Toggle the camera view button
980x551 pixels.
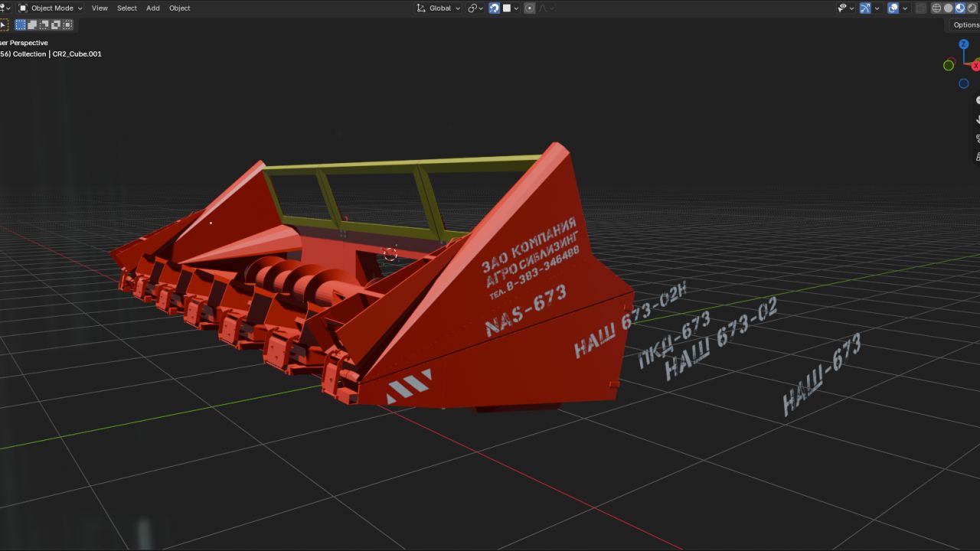click(977, 139)
